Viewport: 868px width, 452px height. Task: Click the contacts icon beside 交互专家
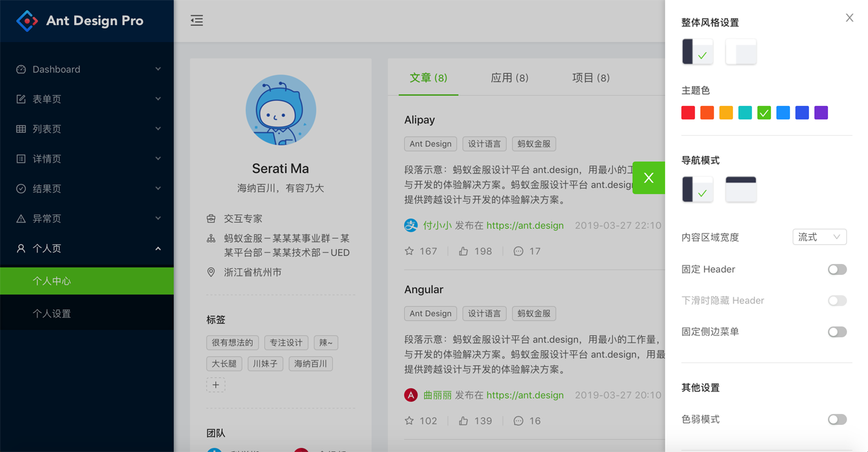point(211,219)
